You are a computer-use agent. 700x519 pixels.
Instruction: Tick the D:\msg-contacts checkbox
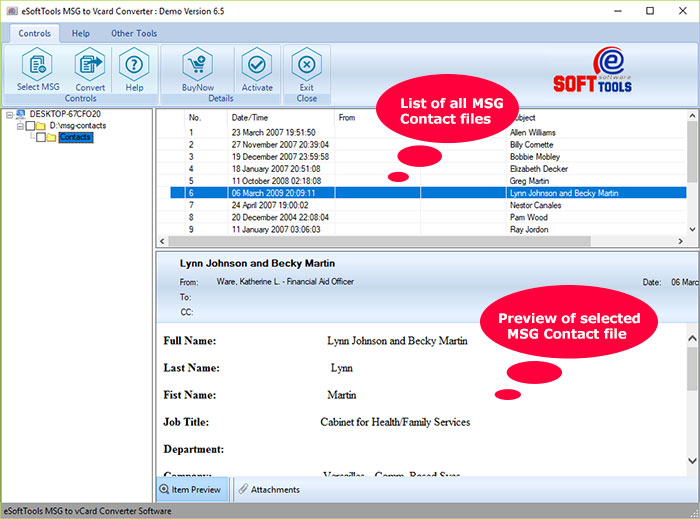click(x=30, y=126)
